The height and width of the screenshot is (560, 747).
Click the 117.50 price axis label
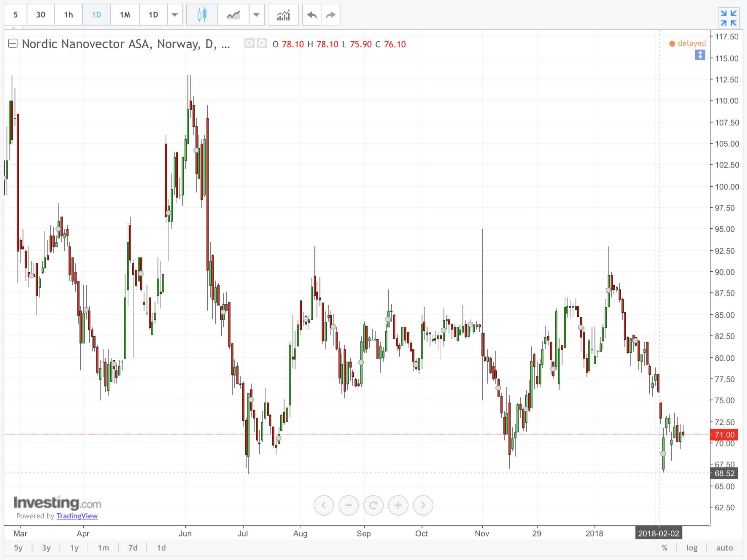[x=727, y=37]
